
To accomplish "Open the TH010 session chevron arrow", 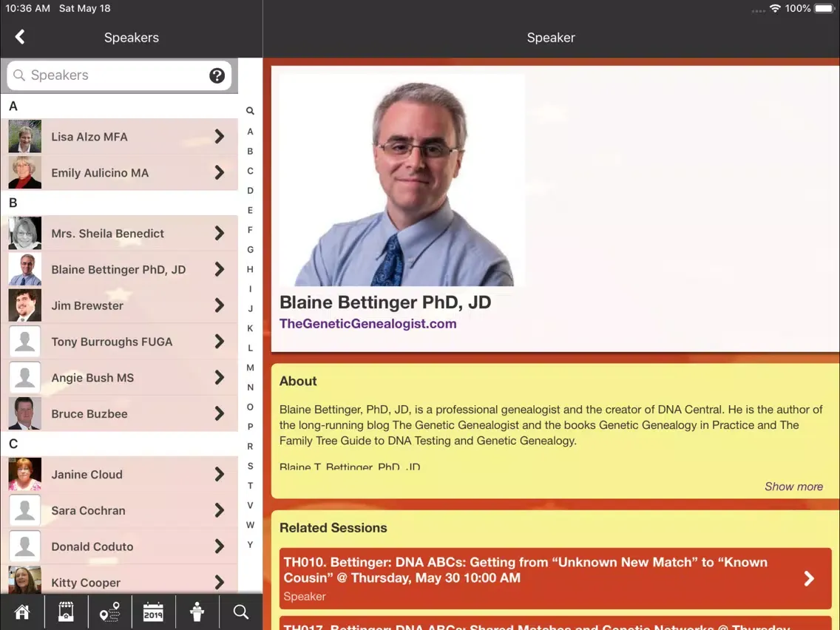I will (x=809, y=578).
